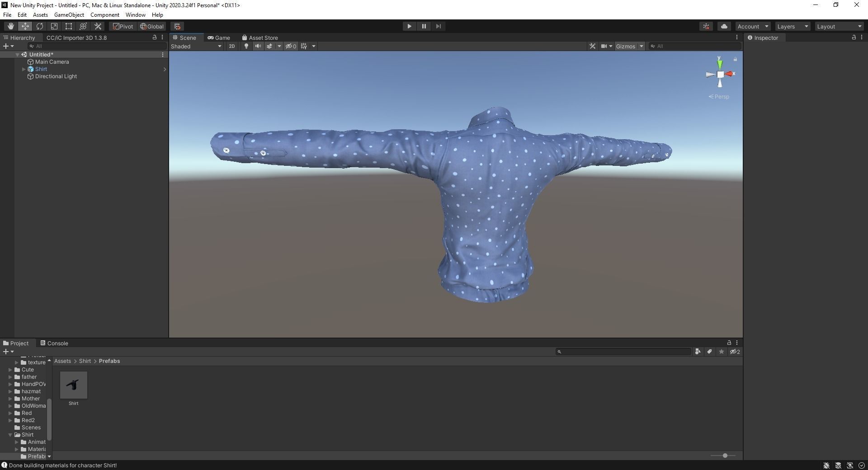
Task: Open Hierarchy panel options menu
Action: [x=162, y=38]
